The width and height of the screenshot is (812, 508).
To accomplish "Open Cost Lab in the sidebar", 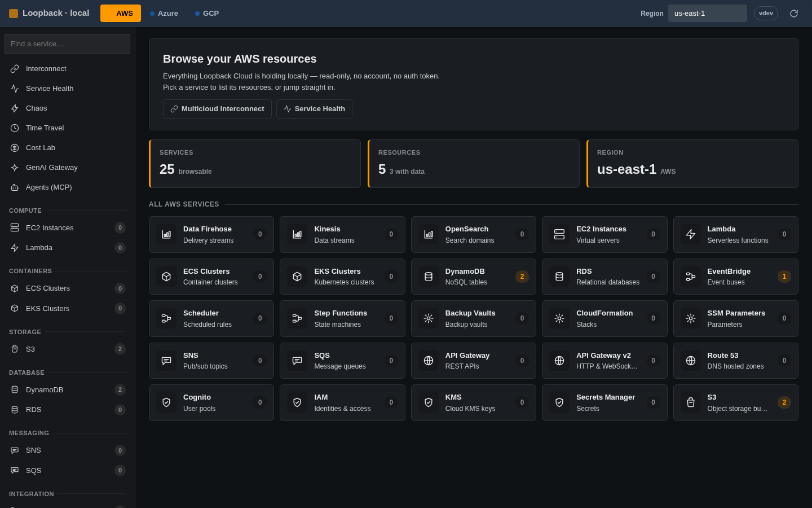I will click(x=68, y=148).
